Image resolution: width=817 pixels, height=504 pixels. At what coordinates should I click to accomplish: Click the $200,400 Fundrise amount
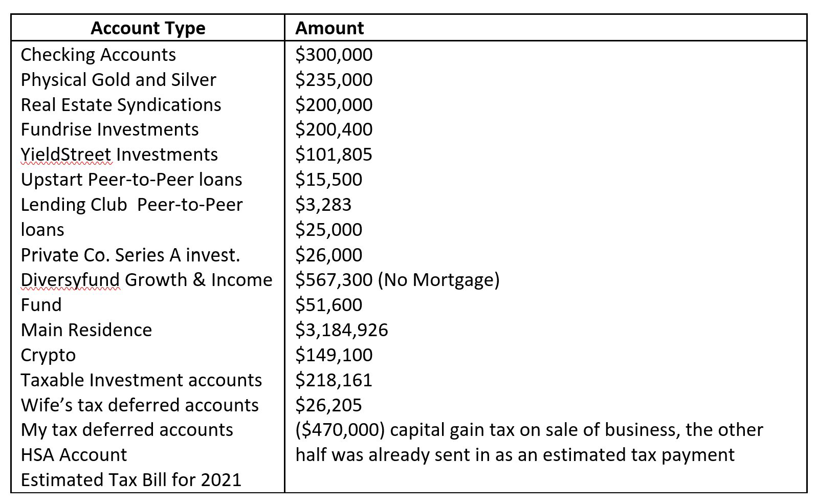(334, 129)
